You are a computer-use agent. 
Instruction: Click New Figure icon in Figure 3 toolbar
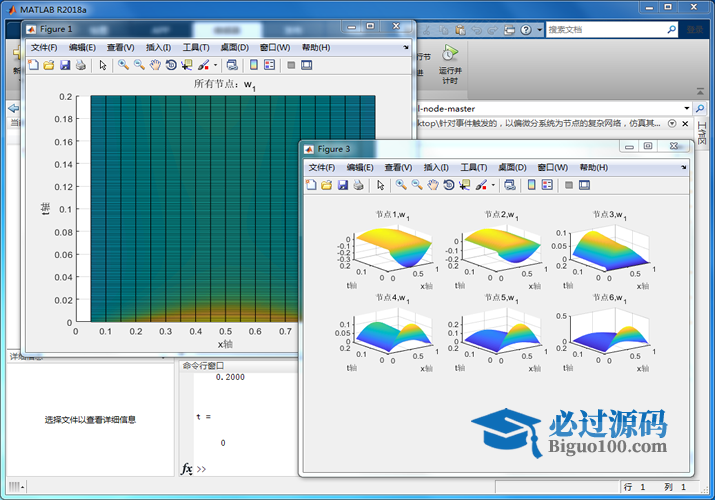coord(311,185)
